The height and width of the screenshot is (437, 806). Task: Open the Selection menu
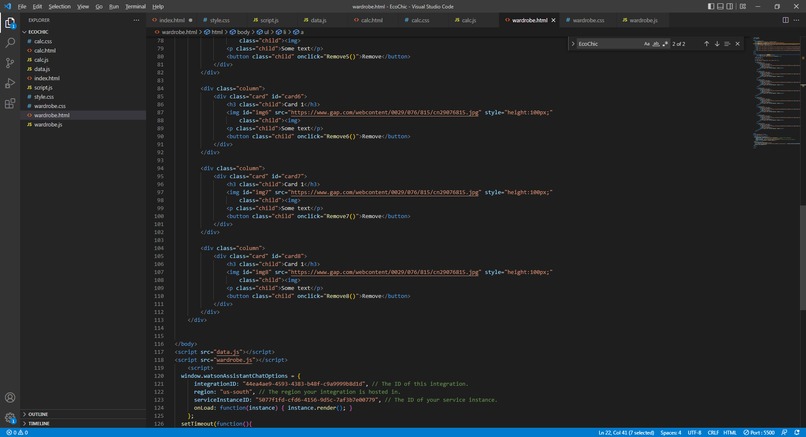point(60,6)
